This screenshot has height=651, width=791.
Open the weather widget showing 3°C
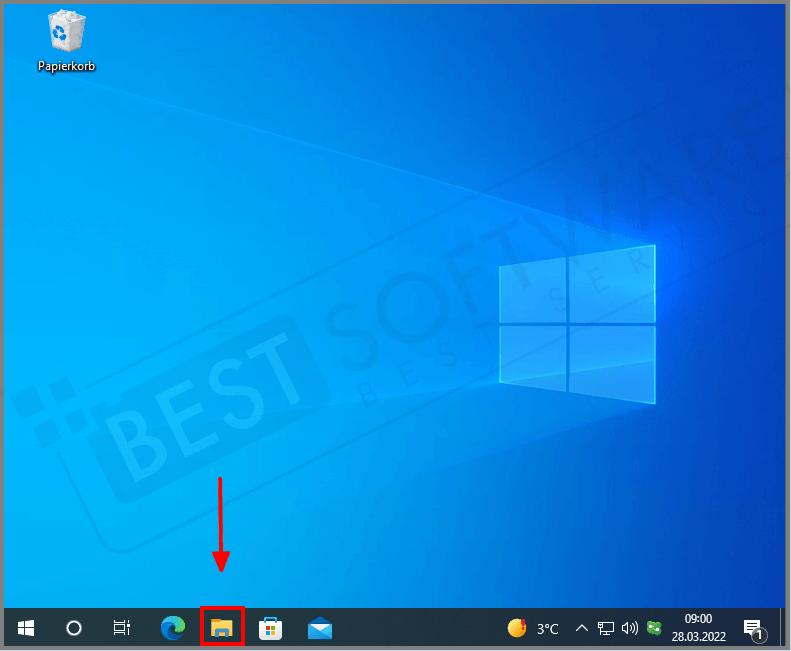click(533, 628)
